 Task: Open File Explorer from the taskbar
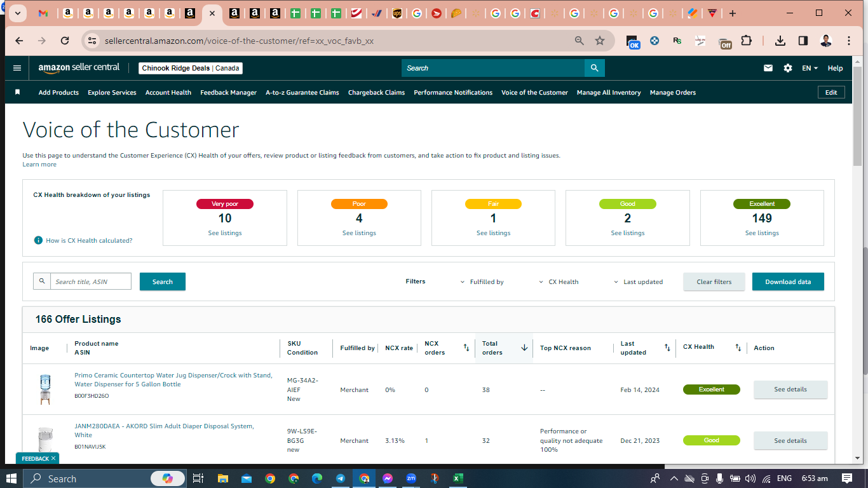tap(223, 478)
